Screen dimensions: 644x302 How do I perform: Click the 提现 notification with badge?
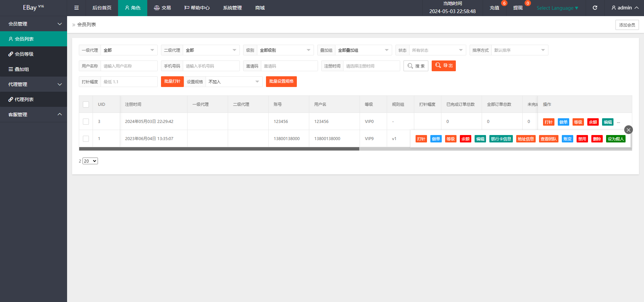pos(518,8)
